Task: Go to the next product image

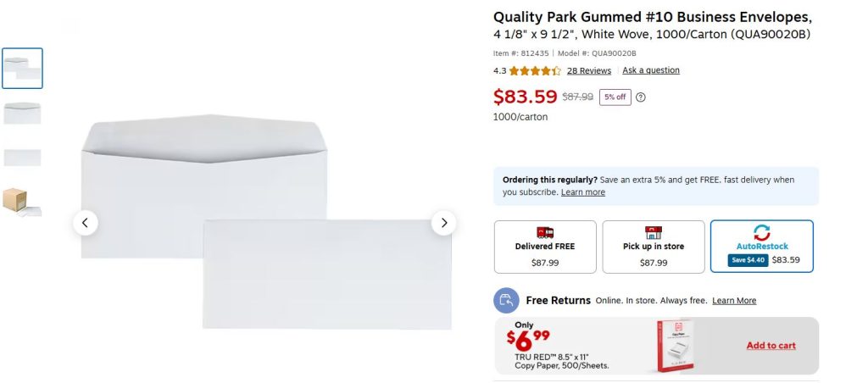Action: click(x=443, y=223)
